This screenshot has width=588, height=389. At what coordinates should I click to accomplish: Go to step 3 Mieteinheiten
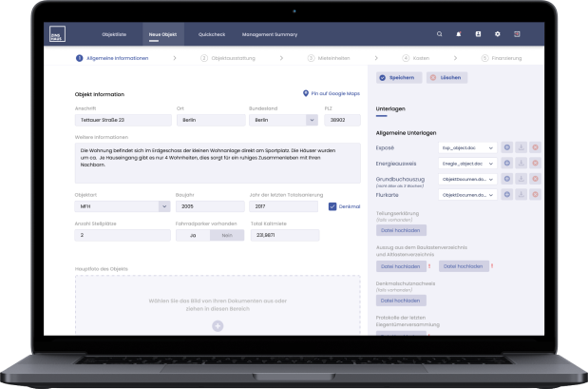click(329, 58)
